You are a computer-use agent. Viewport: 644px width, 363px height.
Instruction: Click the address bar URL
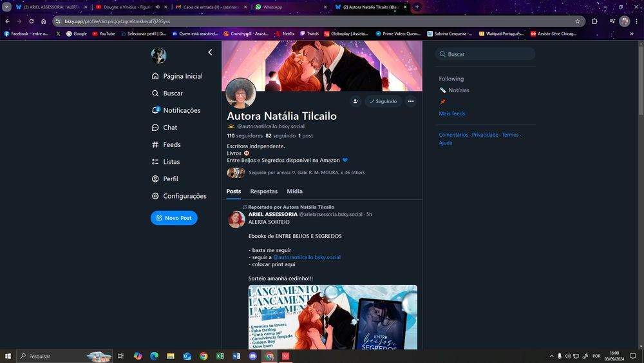click(x=117, y=21)
